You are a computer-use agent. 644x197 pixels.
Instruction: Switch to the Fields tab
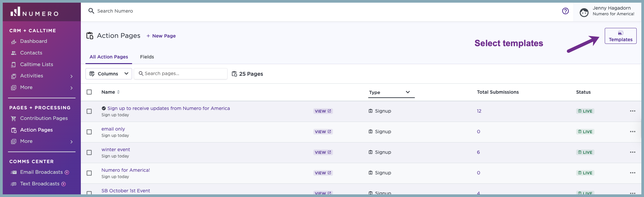coord(147,57)
